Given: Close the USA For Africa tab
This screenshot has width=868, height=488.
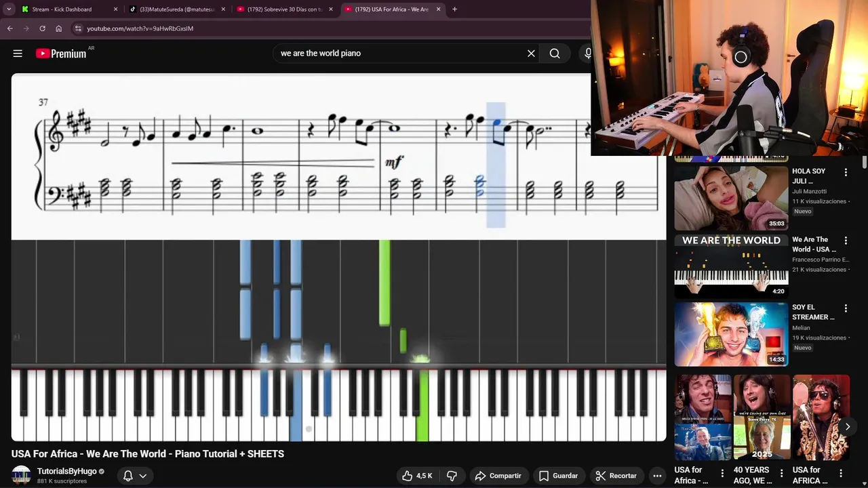Looking at the screenshot, I should 438,9.
